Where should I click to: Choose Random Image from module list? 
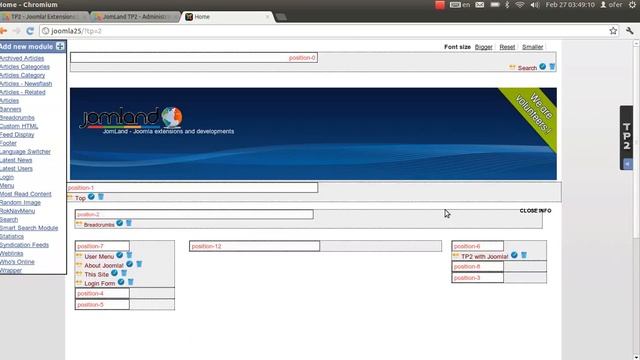20,202
